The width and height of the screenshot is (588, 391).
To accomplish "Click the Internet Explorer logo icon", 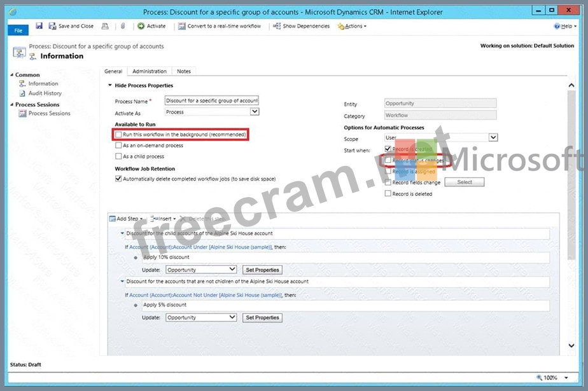I will pyautogui.click(x=13, y=12).
